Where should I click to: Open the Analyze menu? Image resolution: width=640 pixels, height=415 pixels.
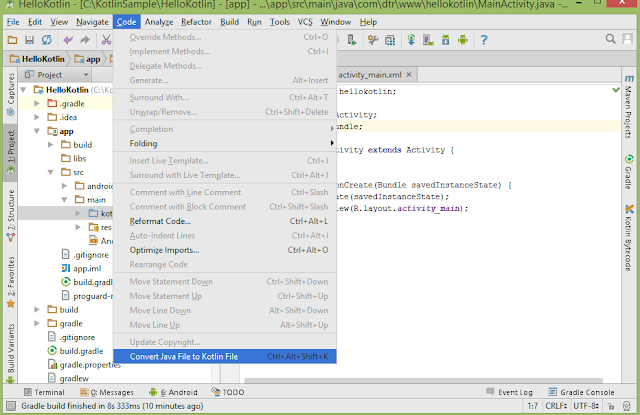click(159, 22)
